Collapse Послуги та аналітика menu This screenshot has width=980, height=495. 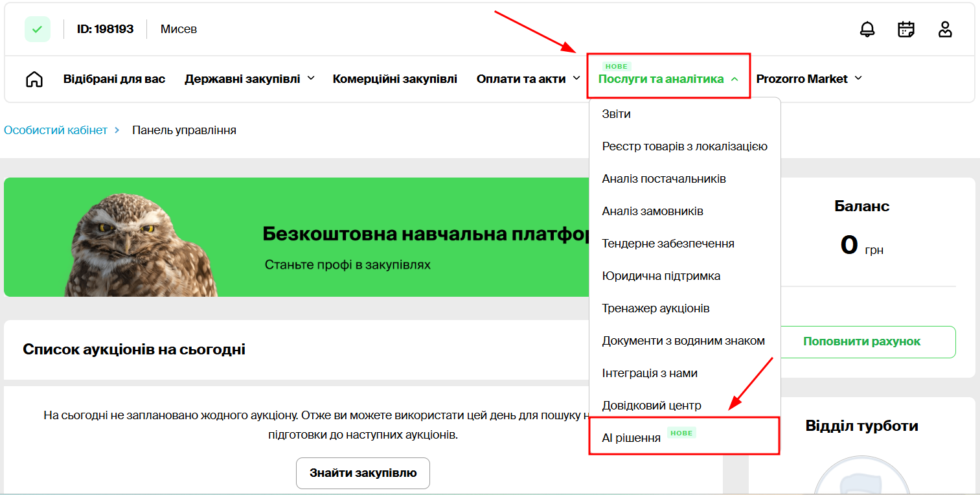coord(668,79)
